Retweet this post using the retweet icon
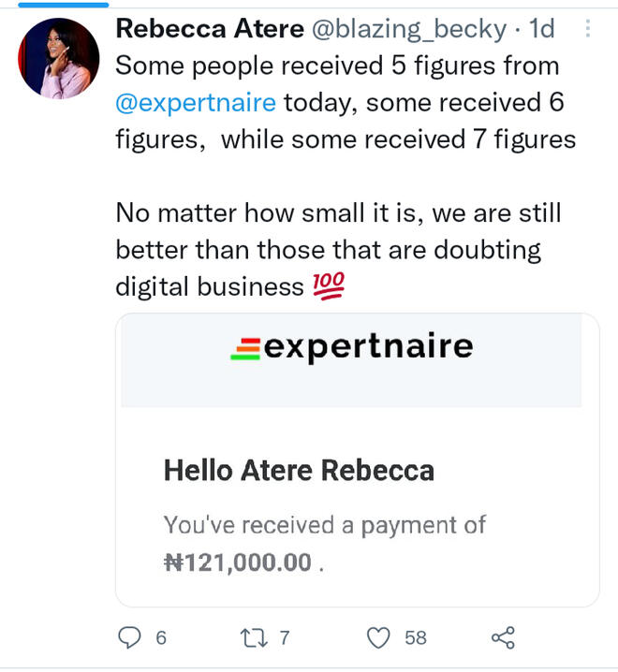 (x=254, y=637)
